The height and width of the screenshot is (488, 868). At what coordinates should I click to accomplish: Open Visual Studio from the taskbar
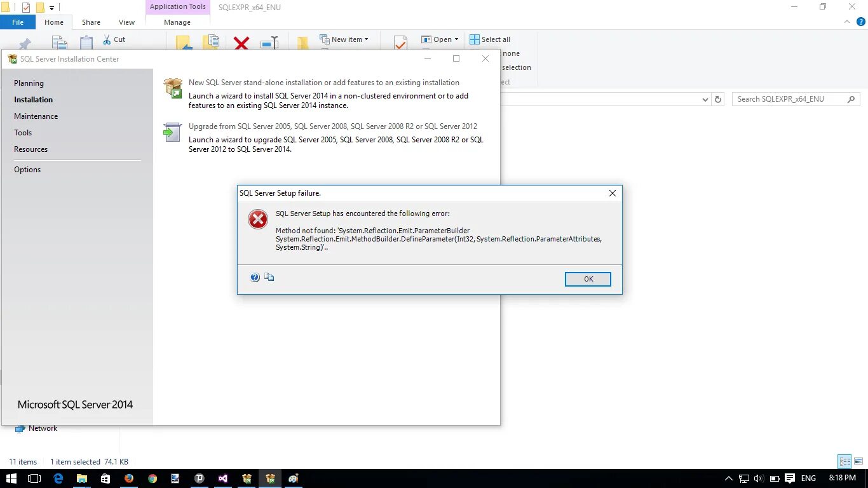click(x=223, y=478)
